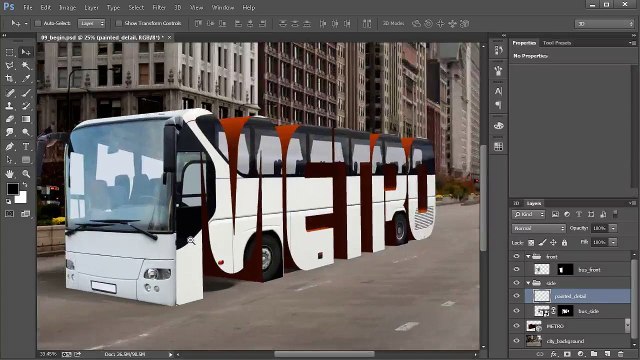Open the Filter menu
The height and width of the screenshot is (360, 640).
coord(159,7)
